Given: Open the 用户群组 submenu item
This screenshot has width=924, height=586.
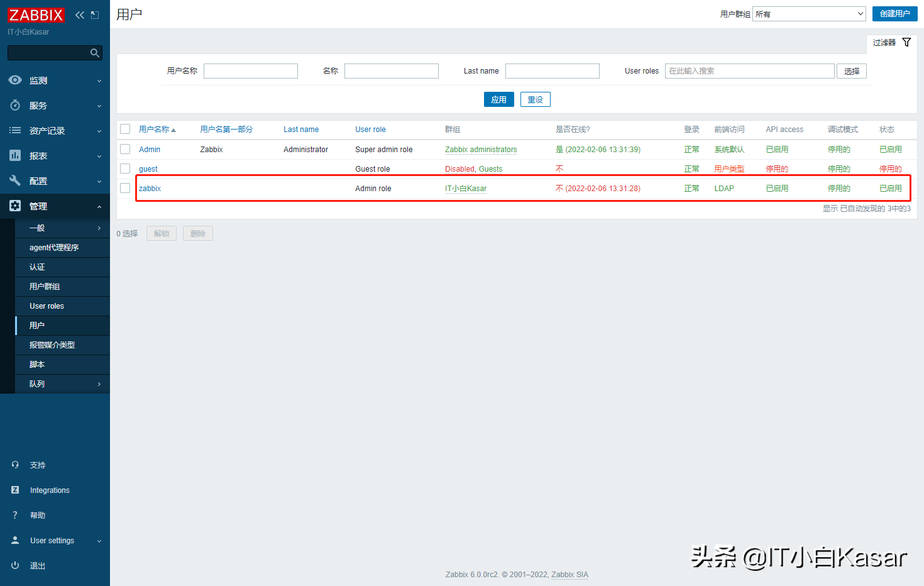Looking at the screenshot, I should (45, 287).
